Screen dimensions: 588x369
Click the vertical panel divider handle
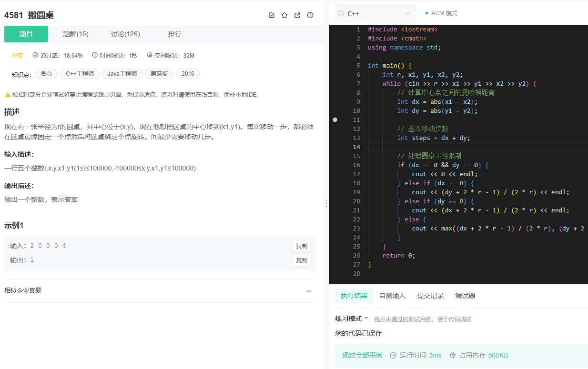[x=326, y=203]
